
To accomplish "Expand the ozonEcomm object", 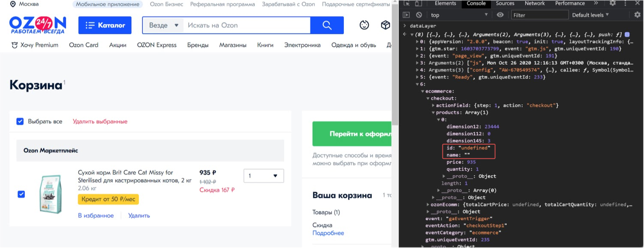I will 428,205.
